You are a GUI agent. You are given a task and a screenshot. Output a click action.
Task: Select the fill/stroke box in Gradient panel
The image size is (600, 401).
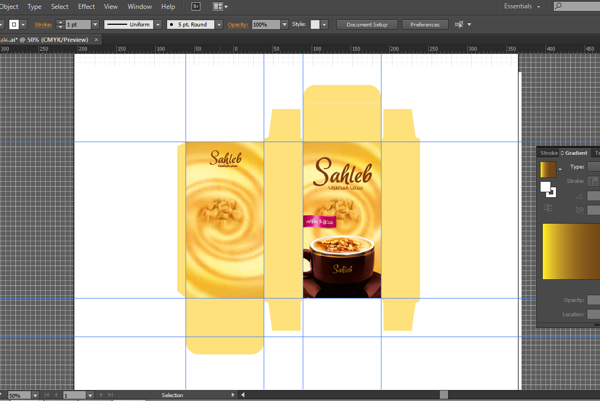pyautogui.click(x=548, y=189)
